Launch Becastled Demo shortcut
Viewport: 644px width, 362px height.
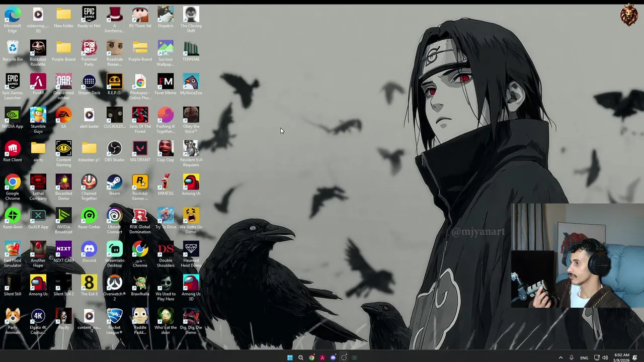pos(64,187)
